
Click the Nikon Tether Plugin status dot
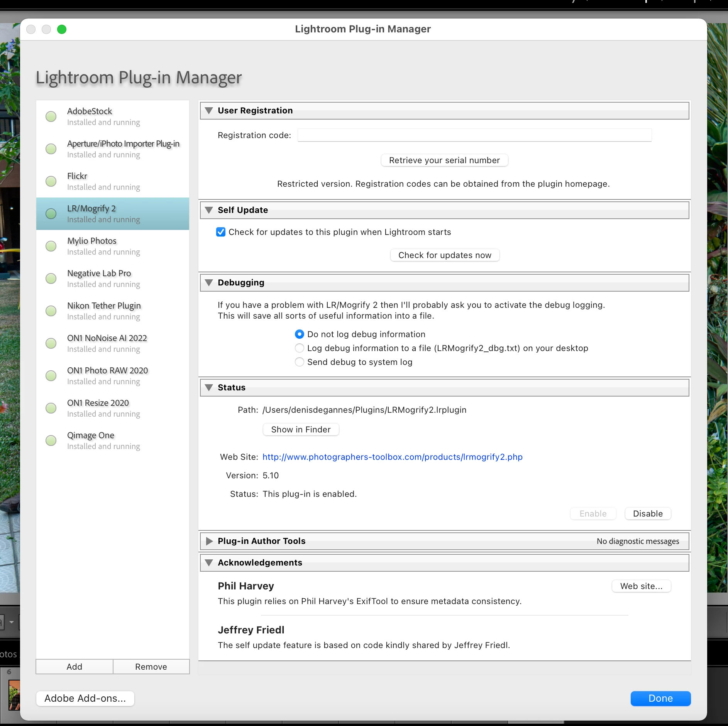click(x=51, y=311)
